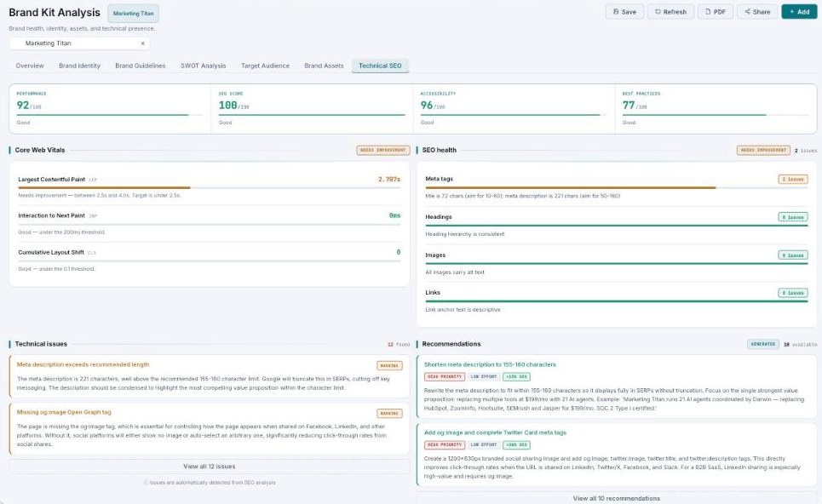
Task: Click the issues badge on the Headings row
Action: click(x=793, y=217)
